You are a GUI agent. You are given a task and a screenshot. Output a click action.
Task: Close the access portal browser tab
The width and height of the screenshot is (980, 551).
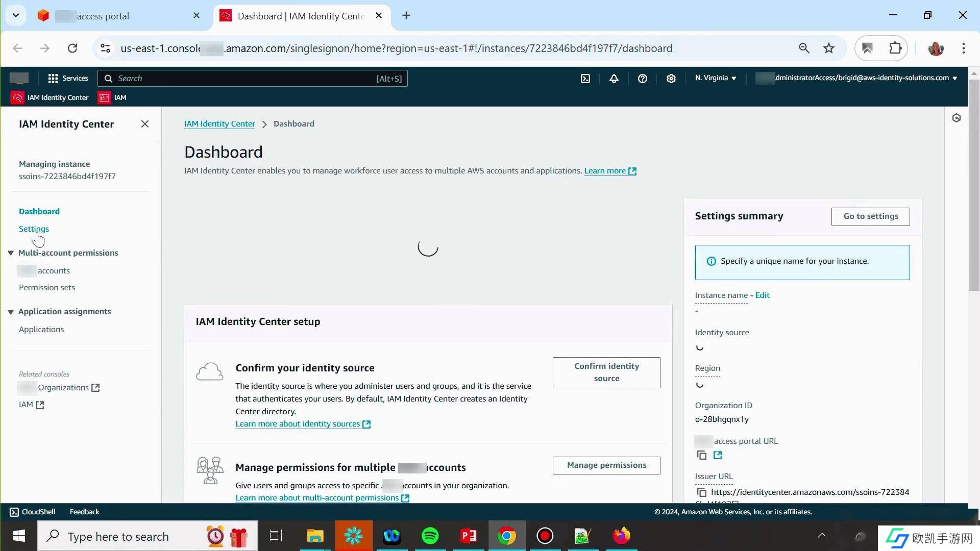197,16
